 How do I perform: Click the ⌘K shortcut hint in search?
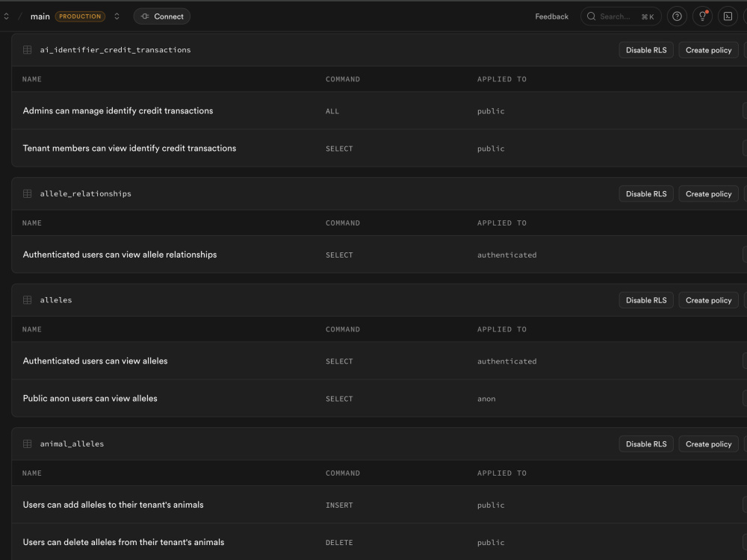[648, 16]
